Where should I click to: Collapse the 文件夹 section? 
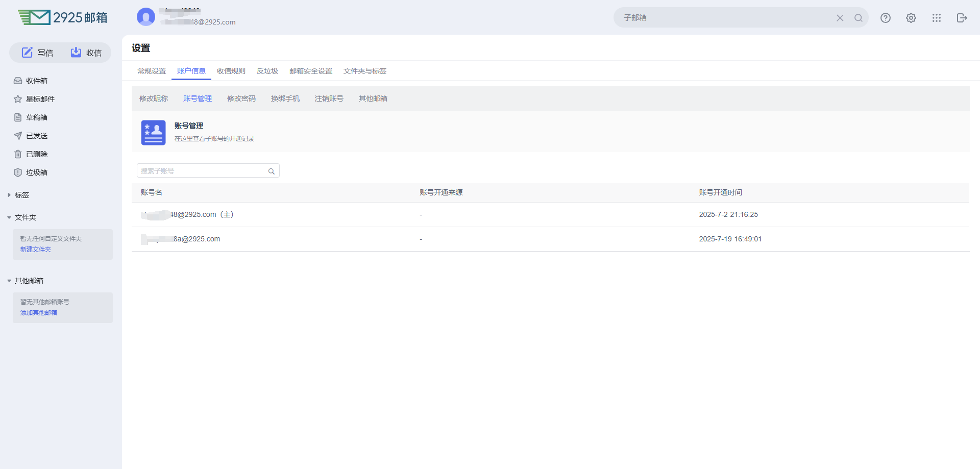pos(9,217)
